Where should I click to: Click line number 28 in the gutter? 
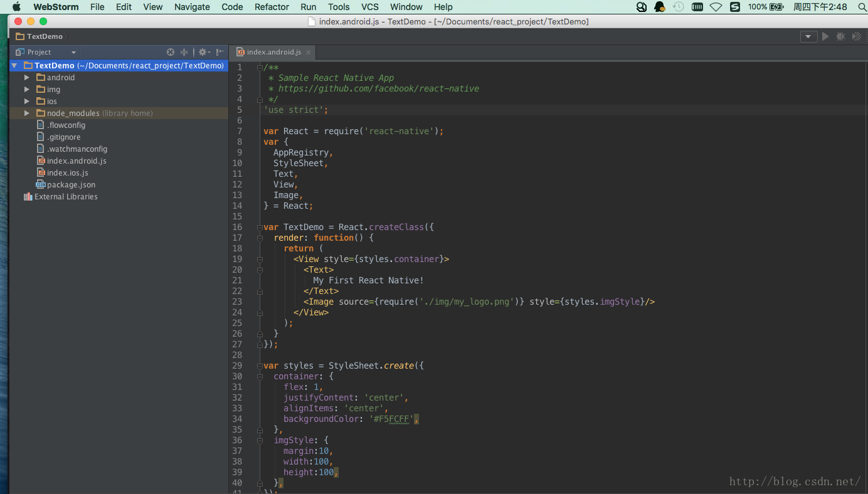237,355
